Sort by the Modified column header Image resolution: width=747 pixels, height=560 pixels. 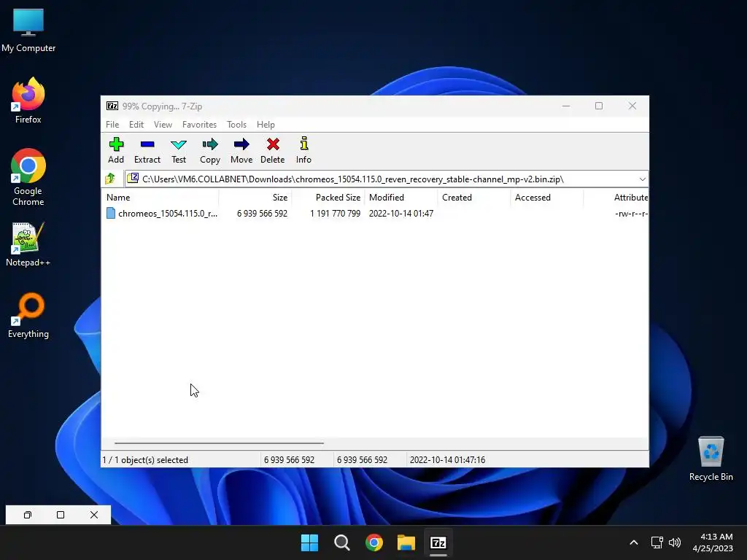click(401, 197)
